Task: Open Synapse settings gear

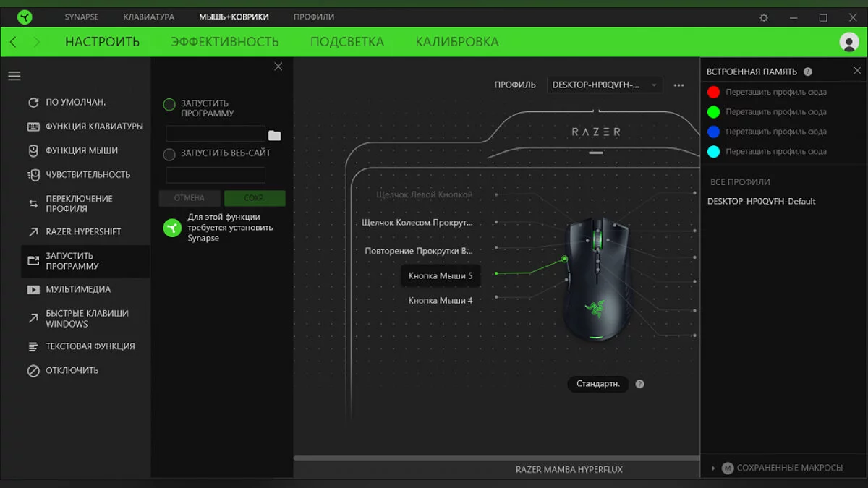Action: [765, 17]
